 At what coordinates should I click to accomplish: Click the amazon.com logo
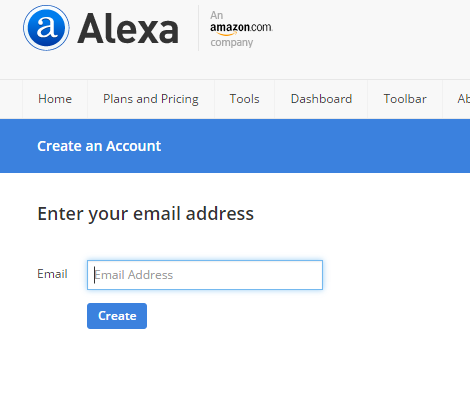tap(241, 29)
